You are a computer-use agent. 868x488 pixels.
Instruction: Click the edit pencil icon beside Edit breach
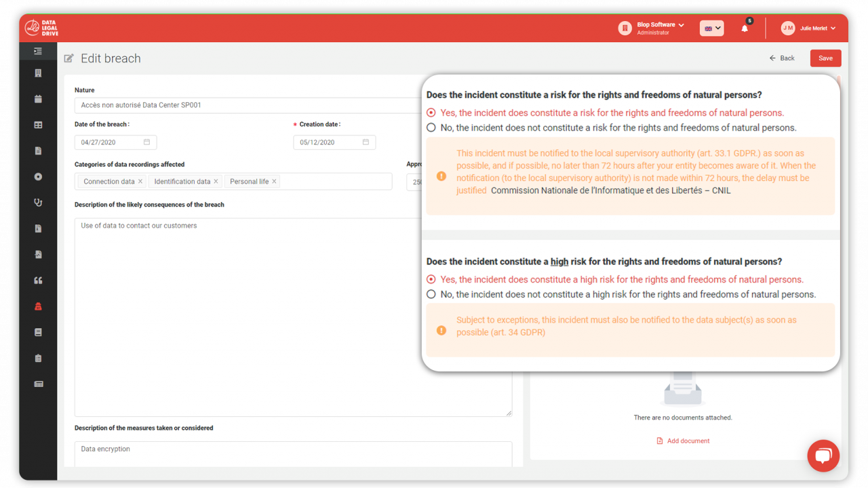(68, 58)
